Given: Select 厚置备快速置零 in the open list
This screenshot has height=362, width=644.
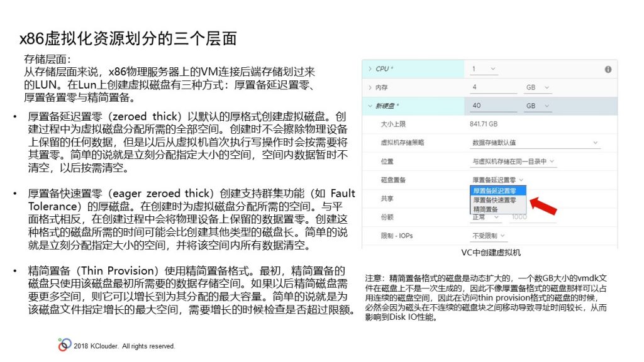Looking at the screenshot, I should 498,200.
